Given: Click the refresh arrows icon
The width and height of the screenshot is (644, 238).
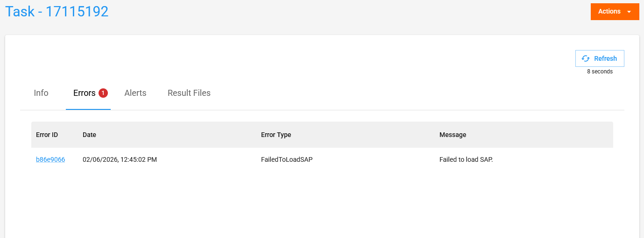Looking at the screenshot, I should [585, 58].
